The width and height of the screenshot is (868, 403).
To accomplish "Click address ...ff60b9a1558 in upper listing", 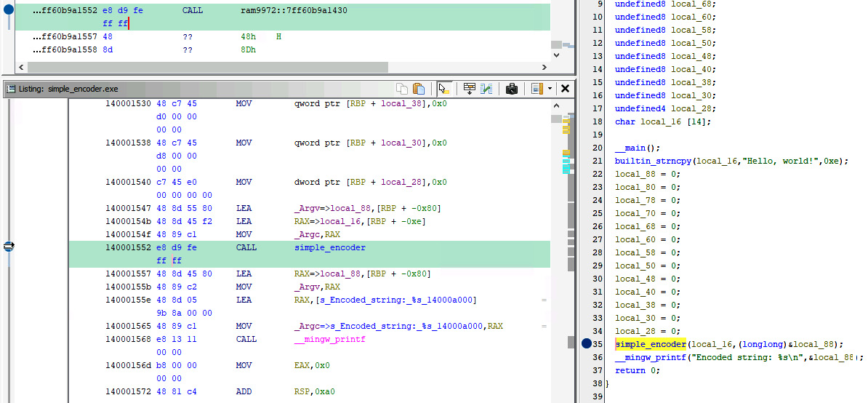I will [65, 49].
